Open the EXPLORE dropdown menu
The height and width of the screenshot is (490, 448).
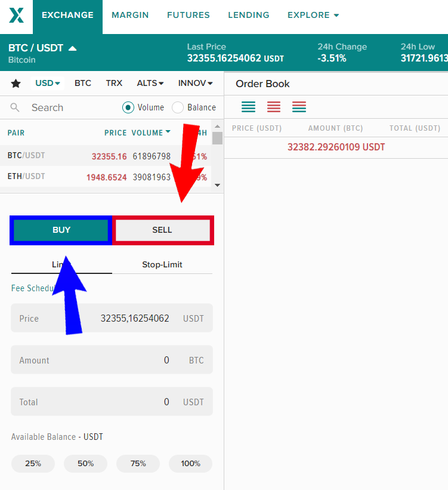[313, 15]
